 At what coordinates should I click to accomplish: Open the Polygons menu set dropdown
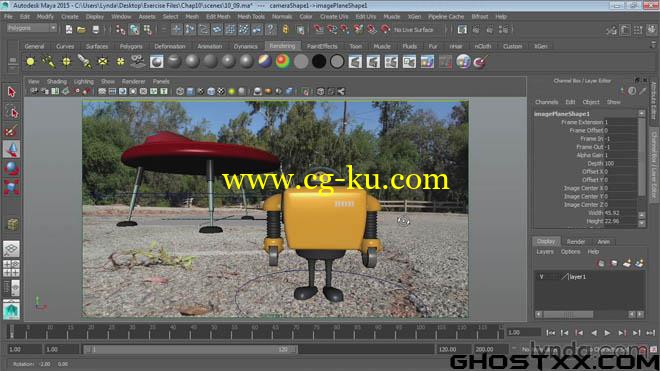click(x=32, y=28)
